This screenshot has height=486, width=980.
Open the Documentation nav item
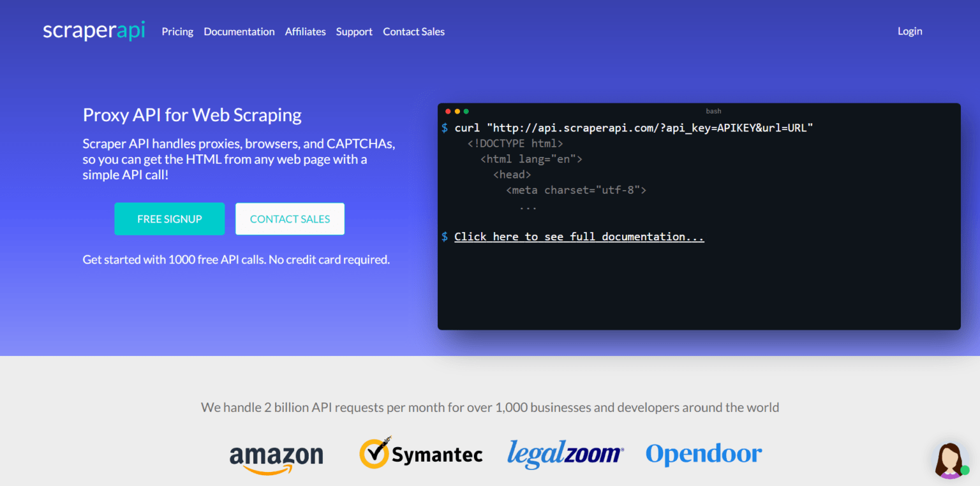pos(239,31)
